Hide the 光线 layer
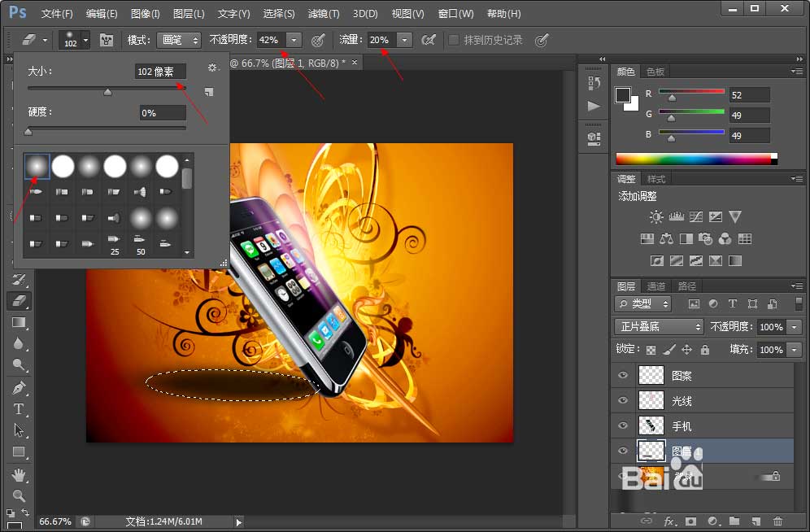The image size is (810, 532). click(622, 400)
